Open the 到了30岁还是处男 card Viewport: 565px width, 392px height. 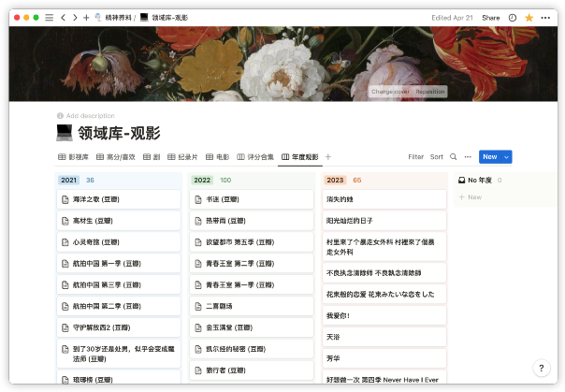pyautogui.click(x=119, y=354)
